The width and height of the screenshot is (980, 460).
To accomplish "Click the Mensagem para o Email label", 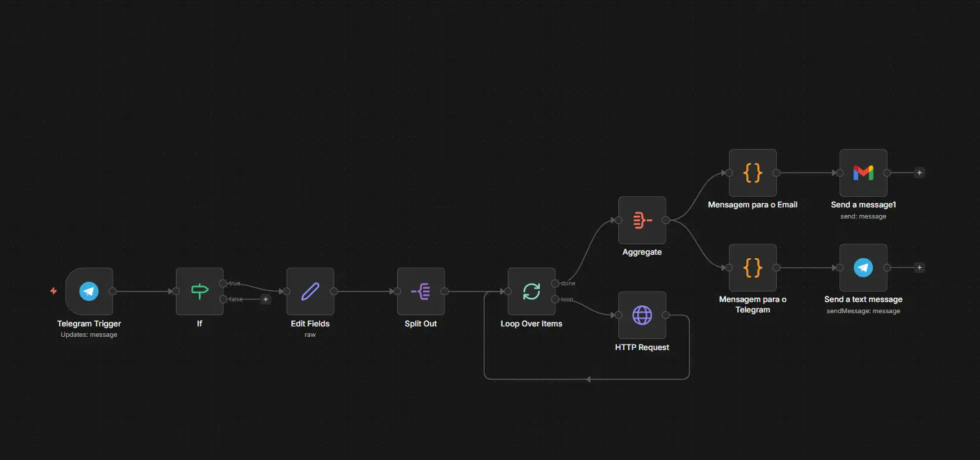I will (x=753, y=205).
